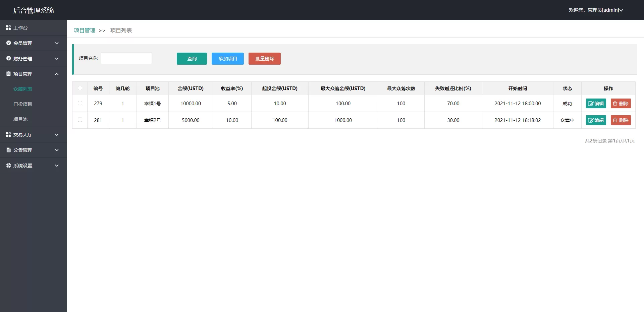The width and height of the screenshot is (644, 312).
Task: Open 项目池 submenu item
Action: (20, 119)
